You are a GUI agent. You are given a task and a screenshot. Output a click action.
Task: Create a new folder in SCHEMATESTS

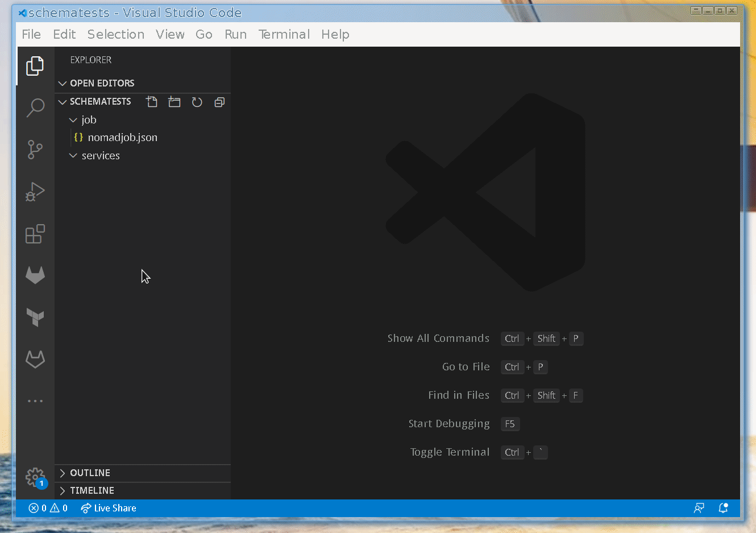(175, 102)
